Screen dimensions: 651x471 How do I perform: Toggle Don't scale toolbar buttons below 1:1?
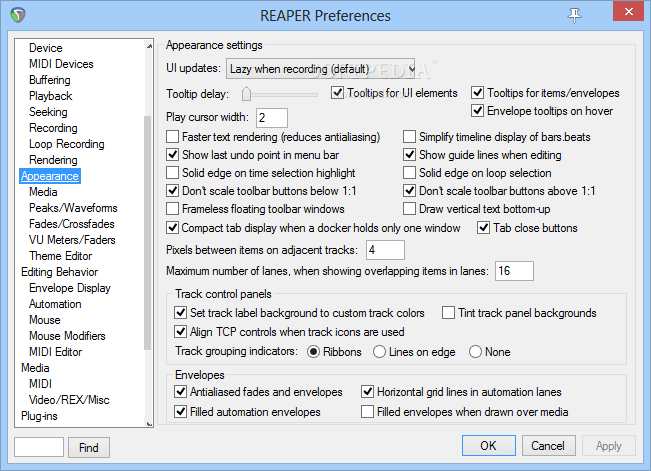pos(172,191)
